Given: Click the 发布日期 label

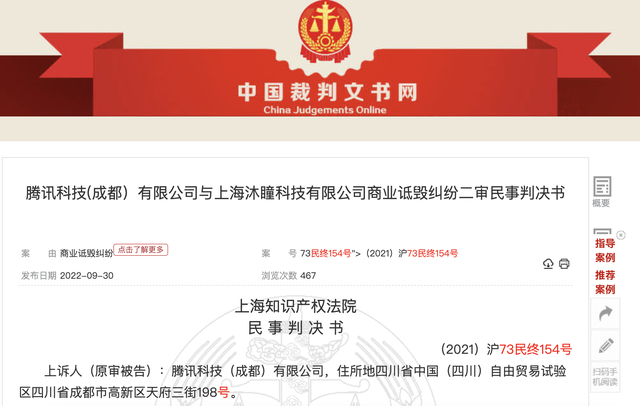Looking at the screenshot, I should (39, 276).
